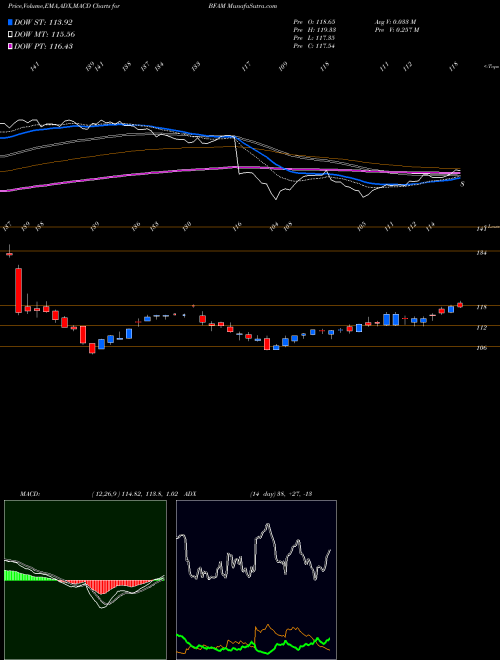Click the latest red candlestick at chart end
This screenshot has height=660, width=500.
pyautogui.click(x=460, y=305)
